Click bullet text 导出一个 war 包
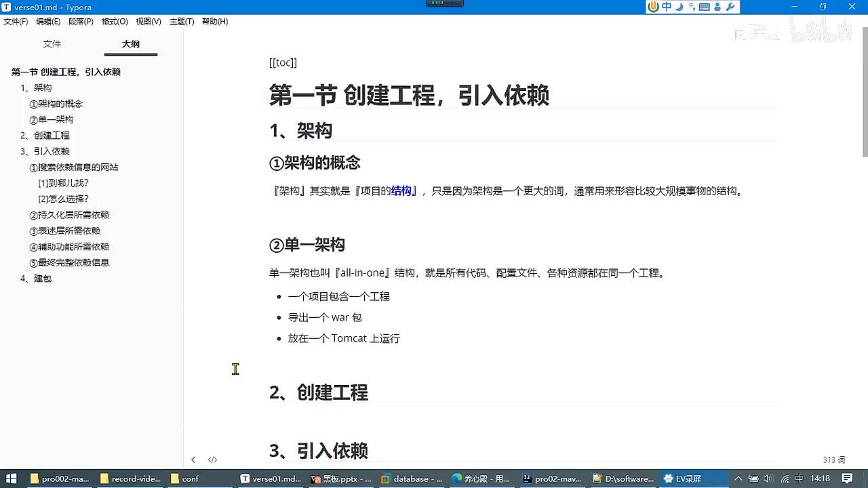Screen dimensions: 868x488 click(x=325, y=317)
